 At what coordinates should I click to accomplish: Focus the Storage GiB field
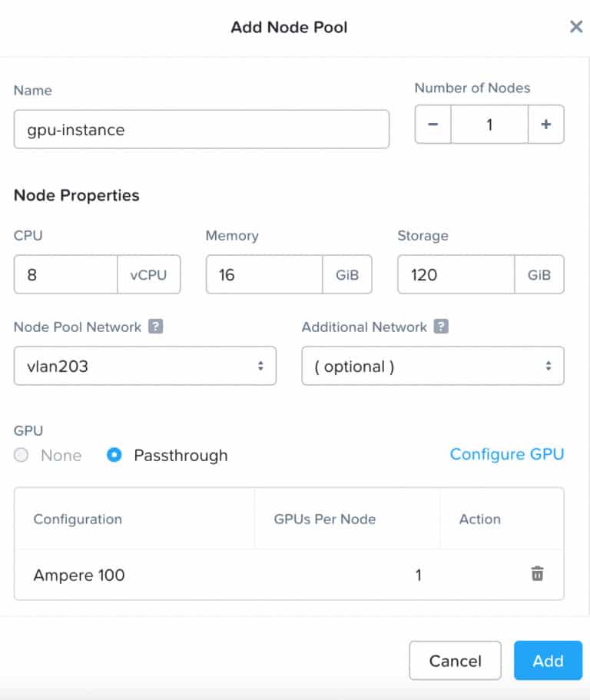(456, 274)
